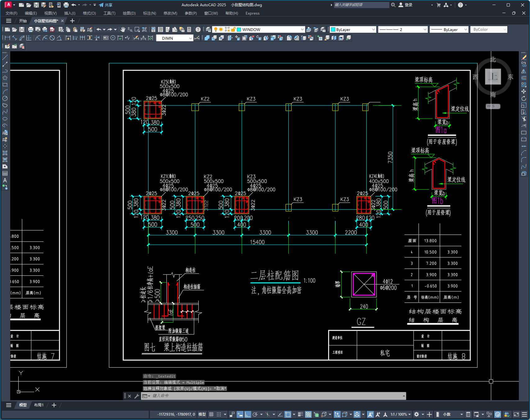Switch to the 布局1 layout tab
The height and width of the screenshot is (420, 530).
point(39,405)
